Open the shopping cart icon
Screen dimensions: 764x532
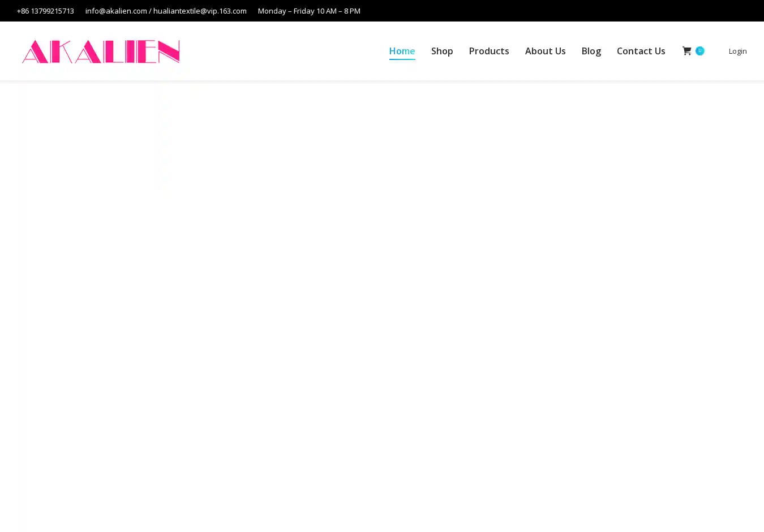coord(686,51)
